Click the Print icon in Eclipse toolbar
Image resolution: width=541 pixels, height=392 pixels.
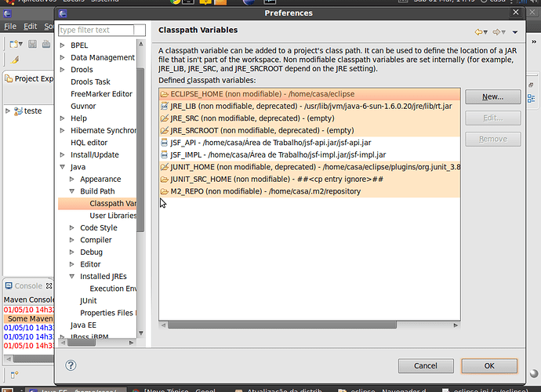pos(46,44)
